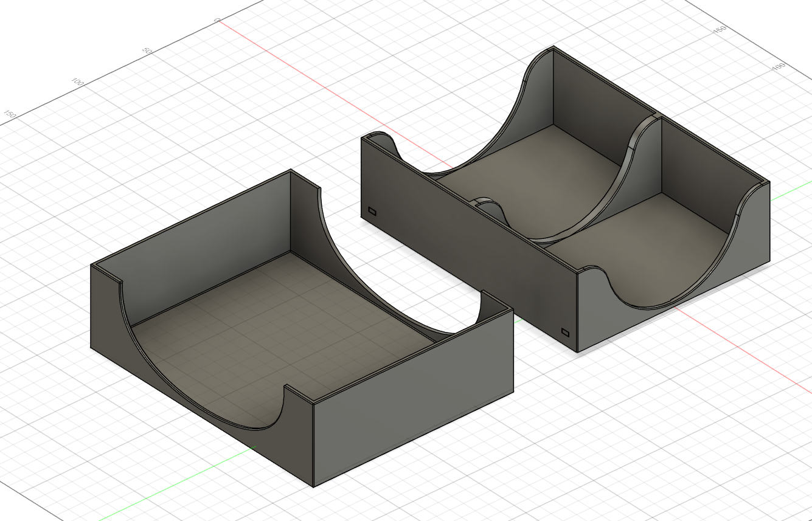Click the grid label "50"
This screenshot has height=521, width=812.
[x=147, y=50]
